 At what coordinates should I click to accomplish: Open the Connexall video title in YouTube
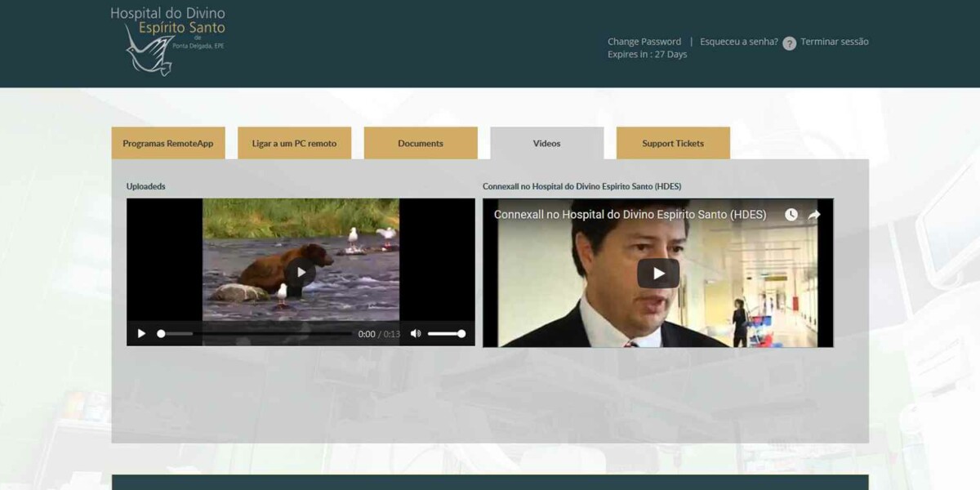click(x=629, y=215)
